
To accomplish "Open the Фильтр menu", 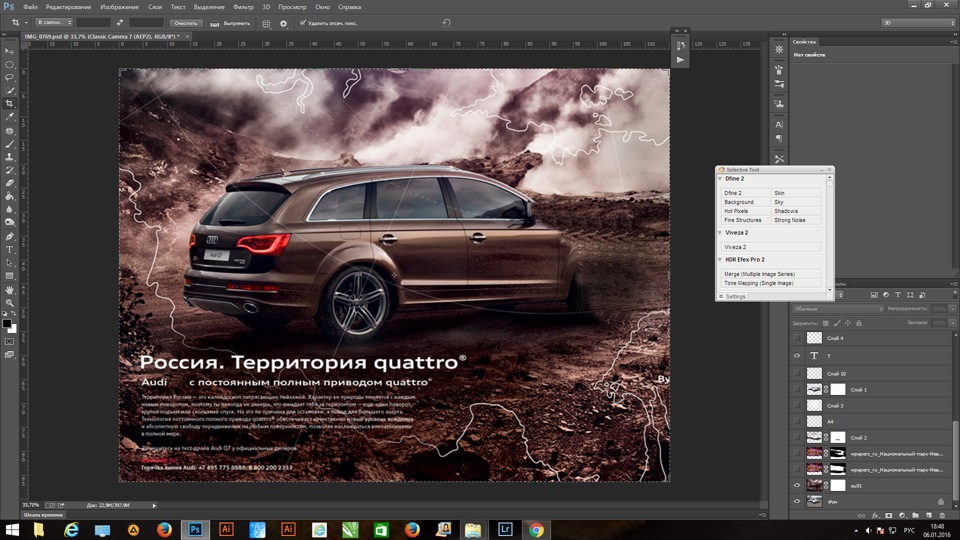I will (x=243, y=7).
